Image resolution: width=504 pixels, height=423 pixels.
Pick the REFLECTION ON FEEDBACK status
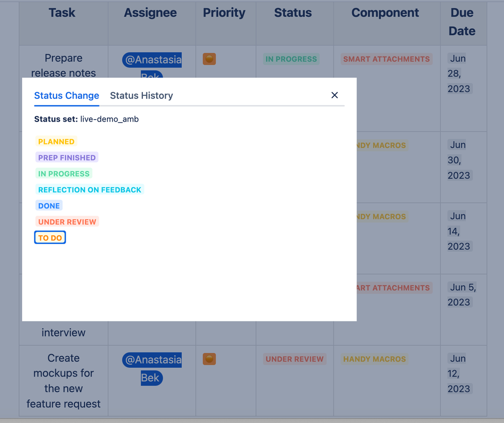tap(90, 189)
